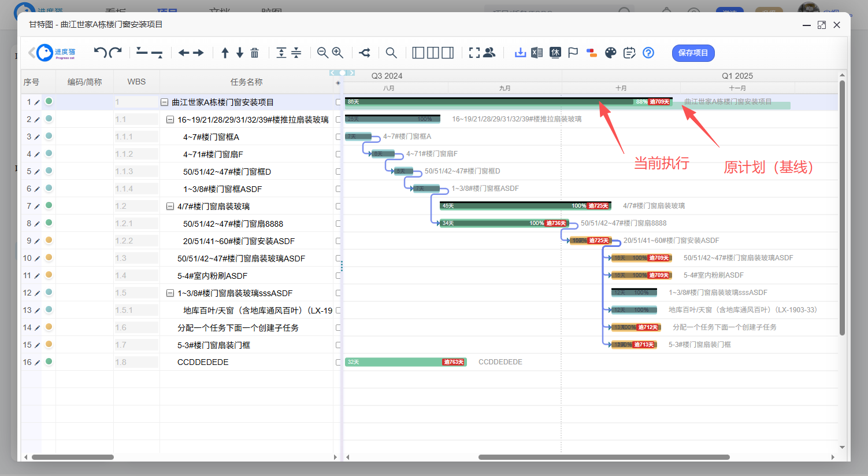
Task: Move the selected task down
Action: point(239,53)
